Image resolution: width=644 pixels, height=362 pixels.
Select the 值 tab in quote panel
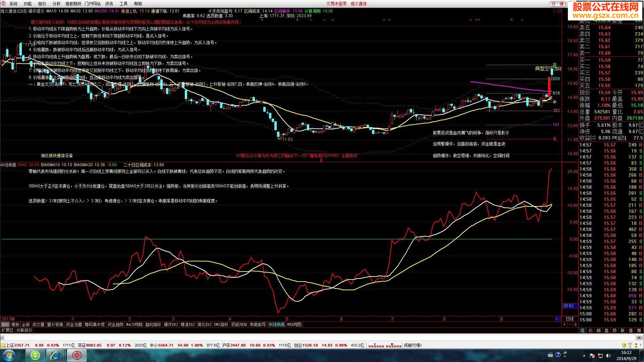(x=631, y=330)
